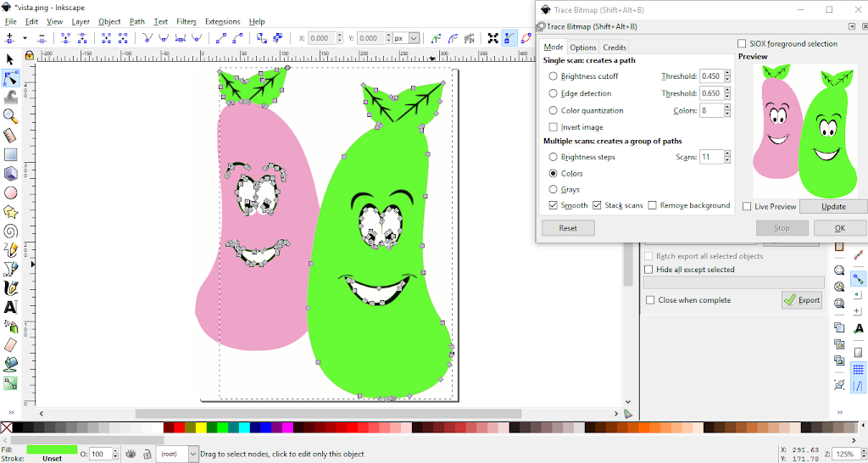Click the Insert new nodes icon
The image size is (868, 463).
coord(9,38)
